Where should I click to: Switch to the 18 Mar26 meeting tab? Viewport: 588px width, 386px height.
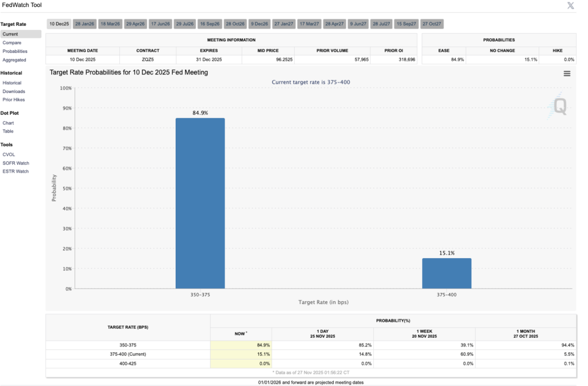tap(110, 24)
